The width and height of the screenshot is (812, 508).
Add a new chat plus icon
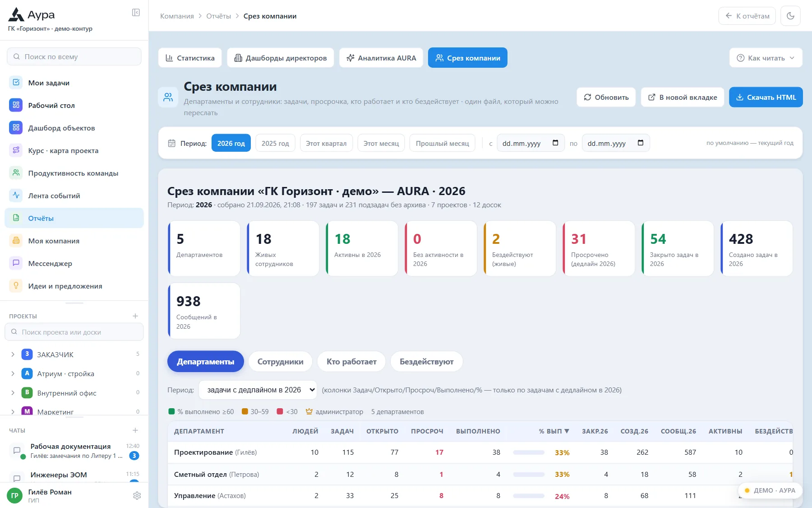click(x=135, y=430)
